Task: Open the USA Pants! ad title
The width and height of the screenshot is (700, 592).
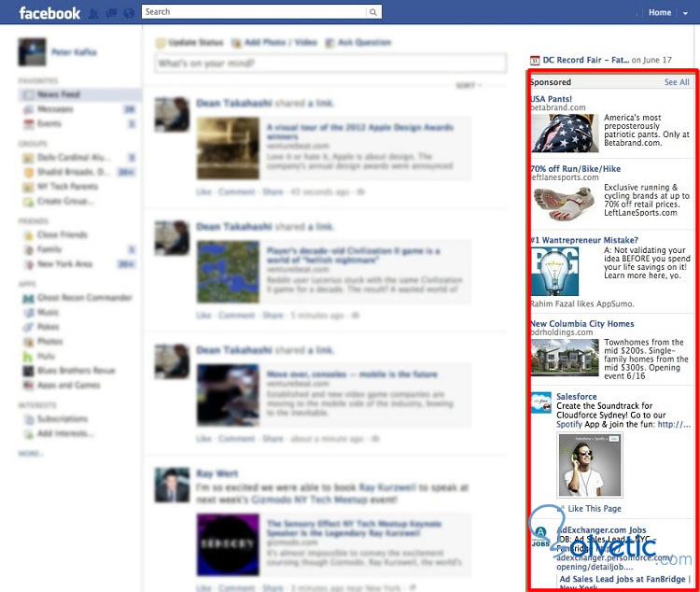Action: [x=552, y=99]
